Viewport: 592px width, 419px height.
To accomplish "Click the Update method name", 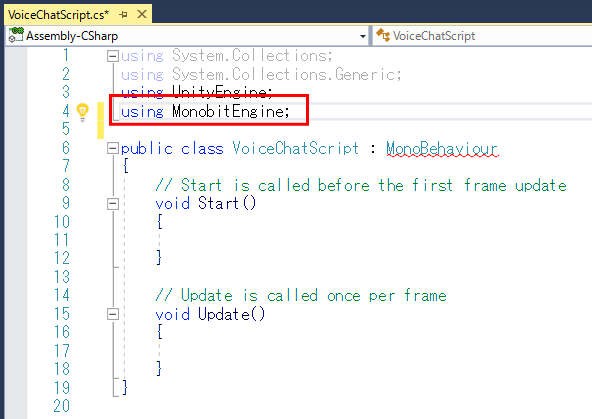I will tap(224, 314).
